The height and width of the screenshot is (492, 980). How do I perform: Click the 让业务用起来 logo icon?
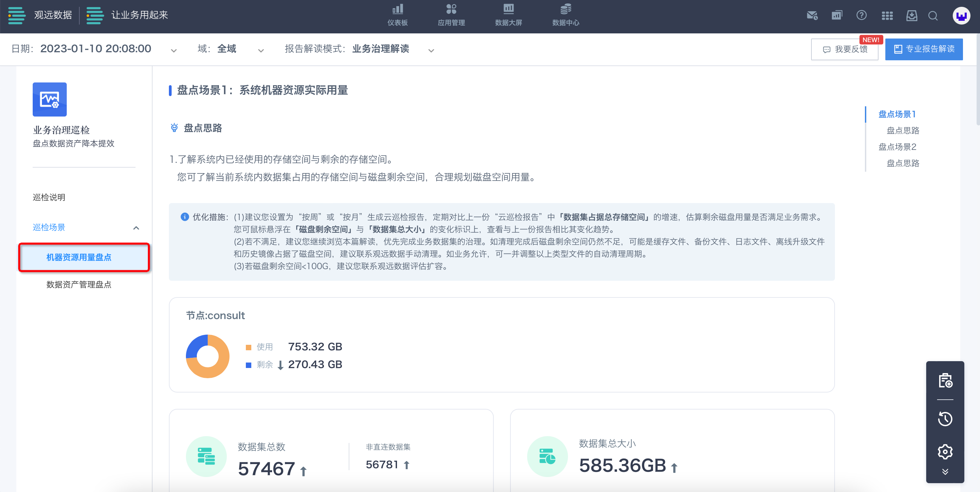point(95,15)
